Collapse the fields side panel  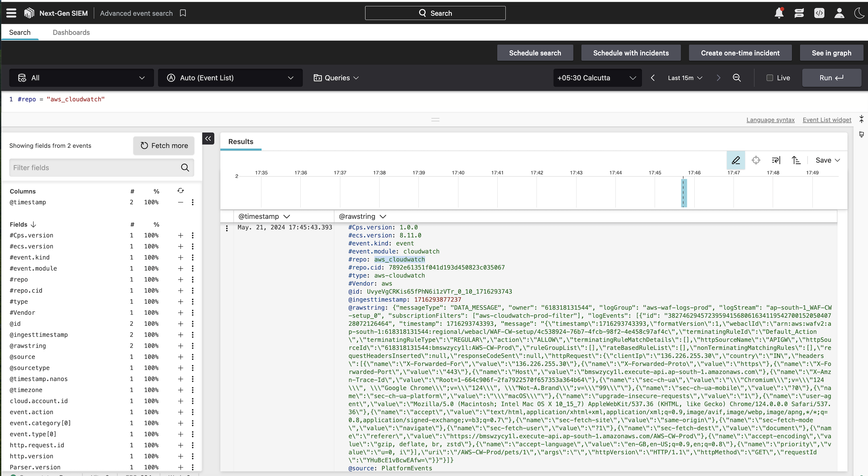pyautogui.click(x=208, y=138)
